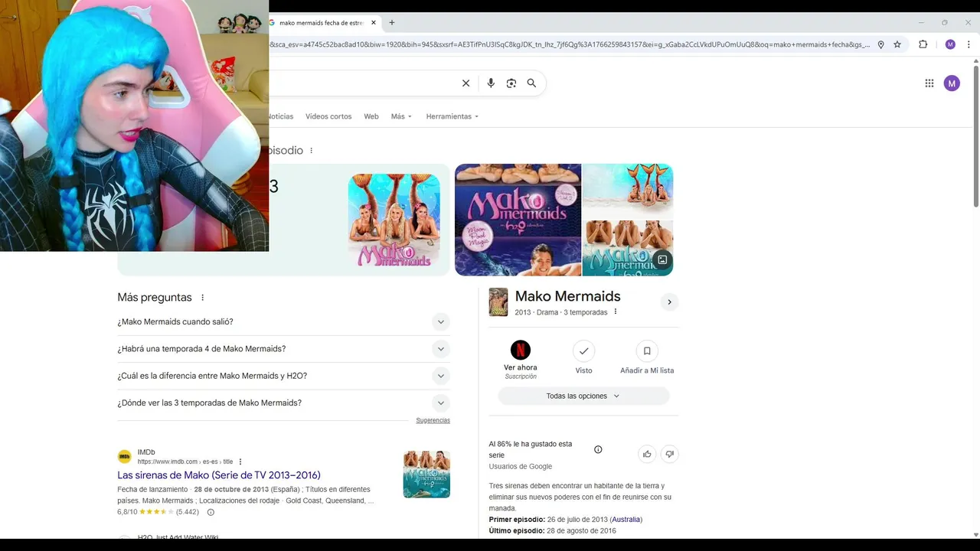
Task: Open options dots beside episodio heading
Action: coord(311,151)
